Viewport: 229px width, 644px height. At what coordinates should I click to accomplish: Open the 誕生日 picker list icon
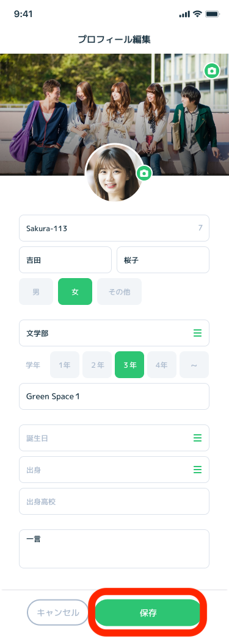pos(197,438)
